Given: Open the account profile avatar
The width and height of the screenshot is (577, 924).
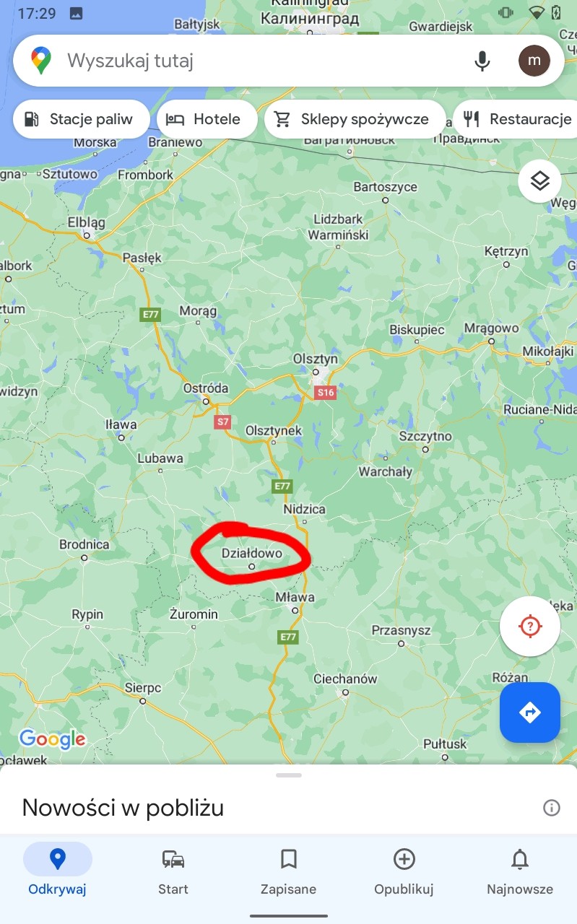Looking at the screenshot, I should tap(534, 61).
